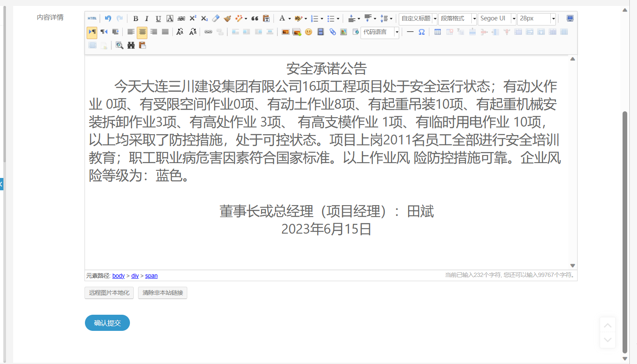Select div in the element path
Screen dimensions: 637x364
tap(135, 276)
